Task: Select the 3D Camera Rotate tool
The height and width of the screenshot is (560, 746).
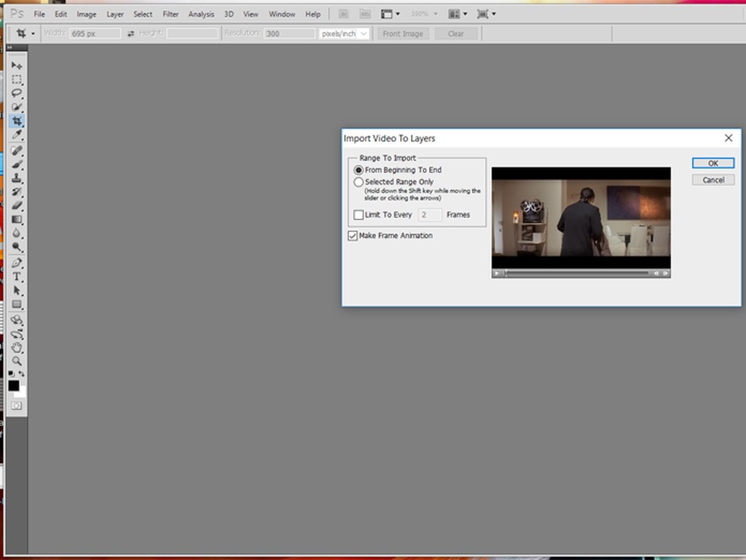Action: pyautogui.click(x=17, y=333)
